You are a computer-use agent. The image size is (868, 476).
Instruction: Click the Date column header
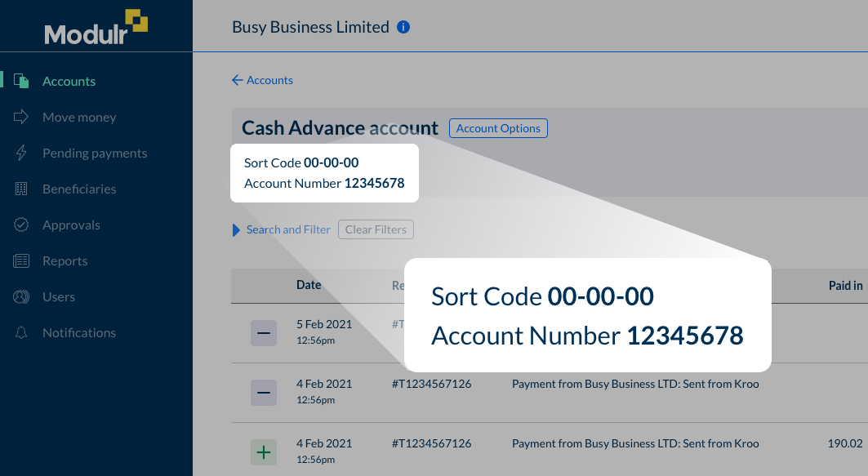click(309, 284)
